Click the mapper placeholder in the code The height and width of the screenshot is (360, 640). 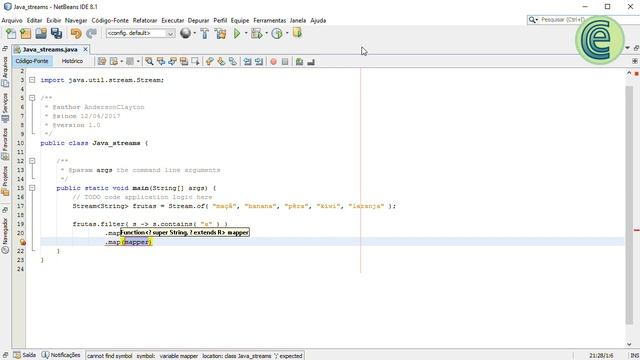137,242
